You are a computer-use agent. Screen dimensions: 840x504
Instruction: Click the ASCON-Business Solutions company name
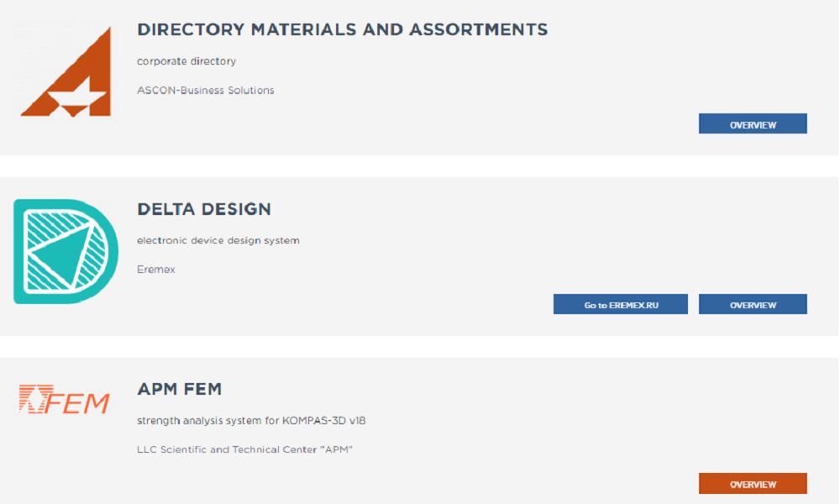204,90
